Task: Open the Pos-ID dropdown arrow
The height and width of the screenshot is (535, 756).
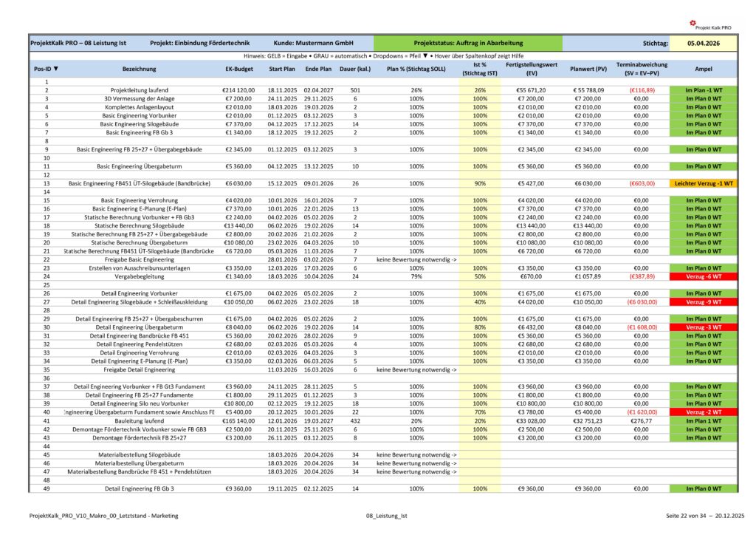Action: tap(56, 69)
